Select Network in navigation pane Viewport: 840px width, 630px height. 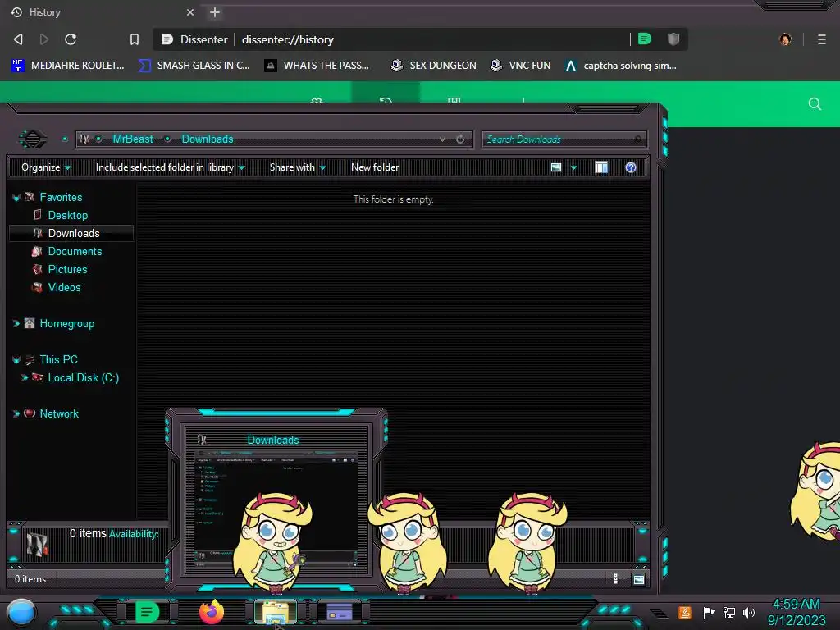pos(59,413)
